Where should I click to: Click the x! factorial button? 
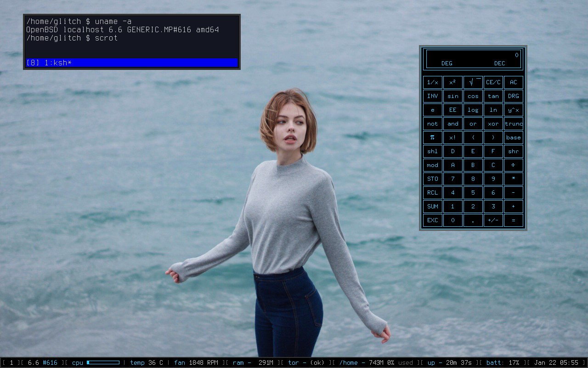pyautogui.click(x=453, y=138)
